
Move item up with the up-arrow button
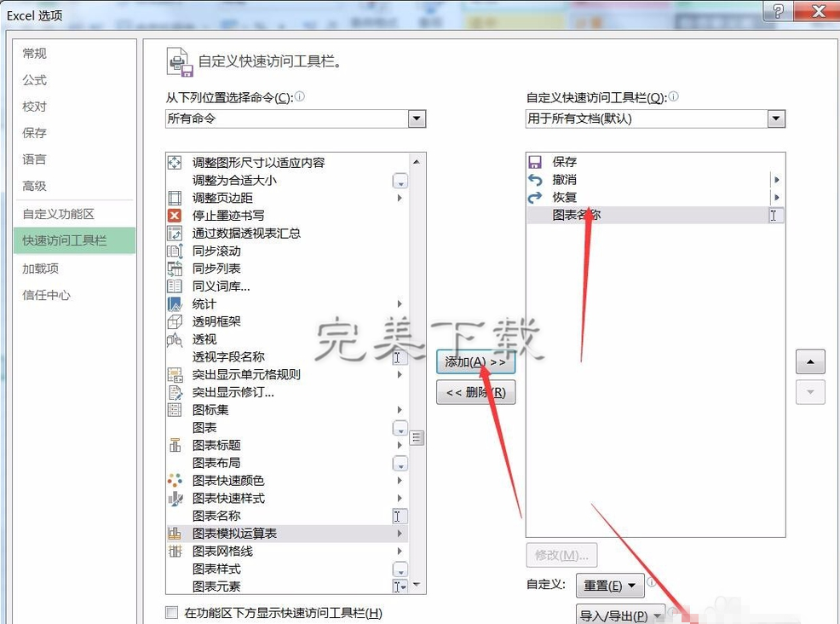coord(810,361)
